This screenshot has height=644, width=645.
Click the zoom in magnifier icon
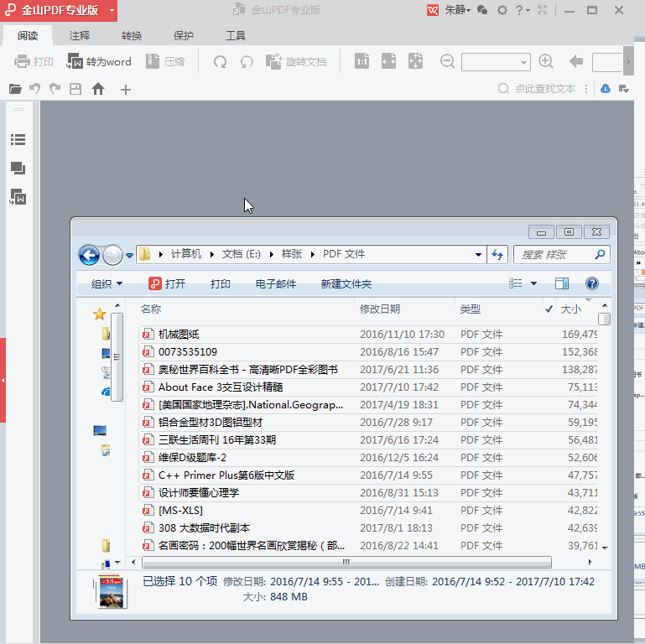(545, 61)
